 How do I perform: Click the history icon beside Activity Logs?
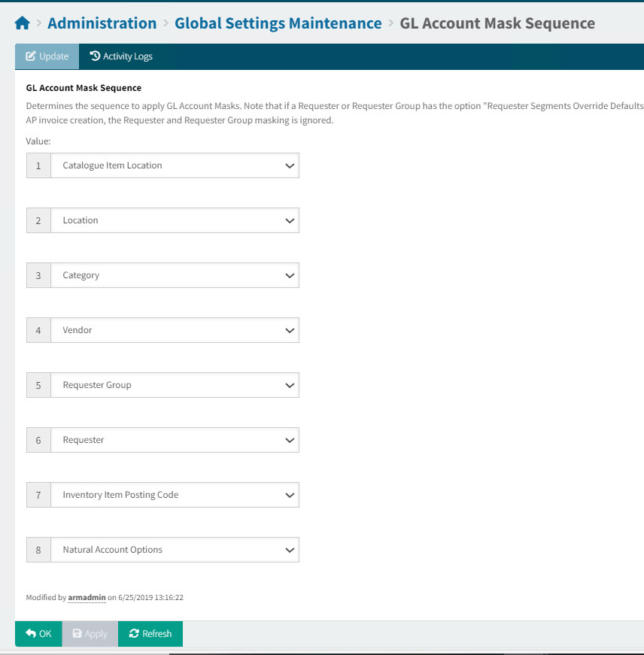click(95, 56)
